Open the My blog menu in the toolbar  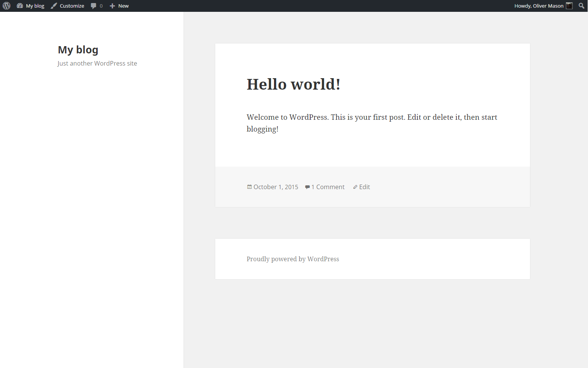(x=35, y=6)
